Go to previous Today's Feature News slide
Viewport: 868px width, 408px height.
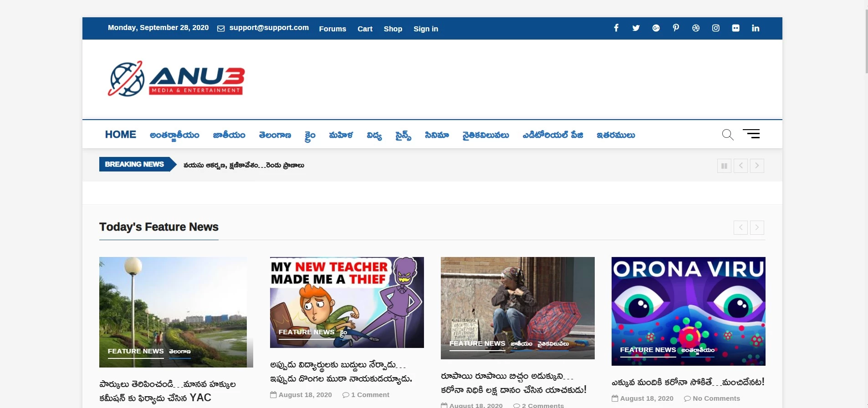click(740, 227)
